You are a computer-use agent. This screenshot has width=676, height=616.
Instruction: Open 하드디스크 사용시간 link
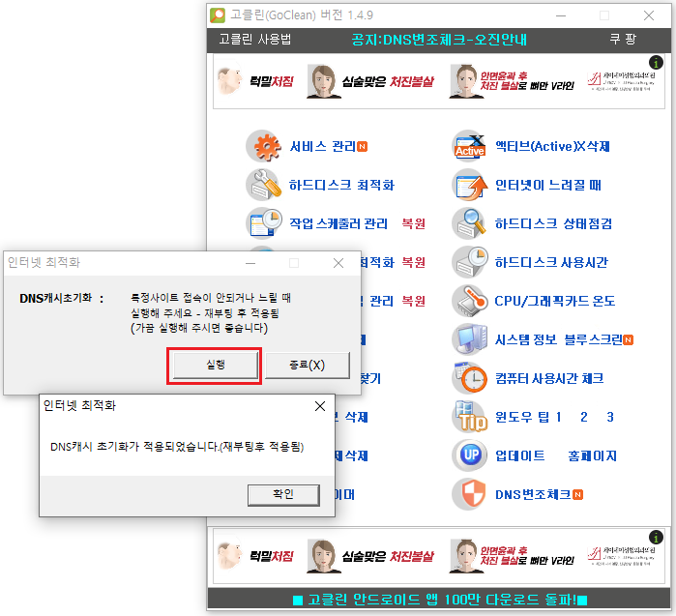click(x=551, y=262)
